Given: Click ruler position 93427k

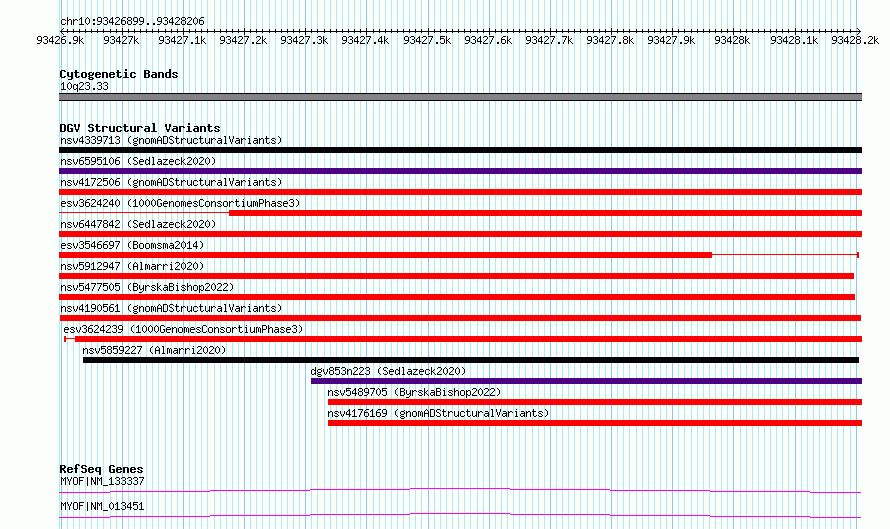Looking at the screenshot, I should tap(121, 40).
